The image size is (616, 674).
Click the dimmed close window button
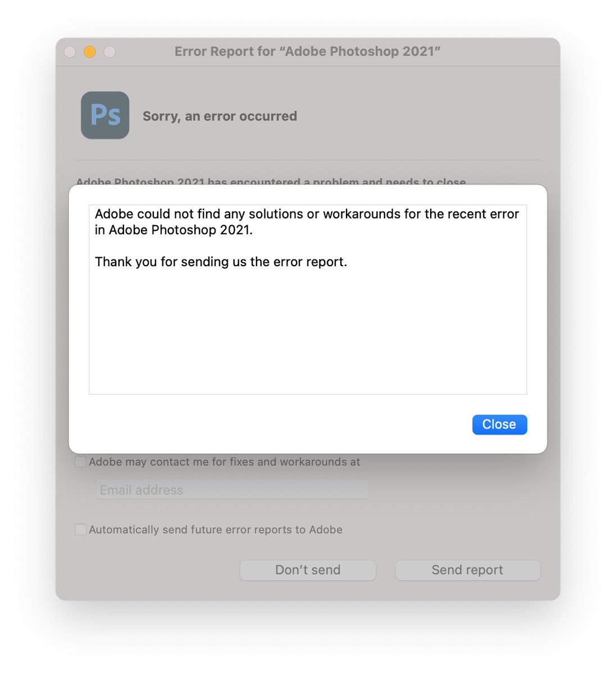pyautogui.click(x=70, y=52)
